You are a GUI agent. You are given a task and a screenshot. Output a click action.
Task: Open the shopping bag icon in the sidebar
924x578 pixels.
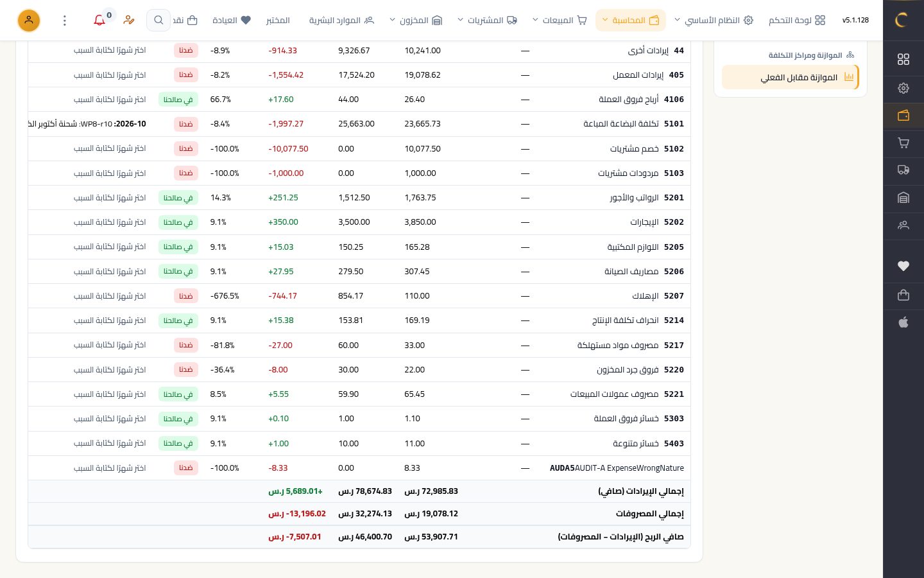click(x=903, y=295)
